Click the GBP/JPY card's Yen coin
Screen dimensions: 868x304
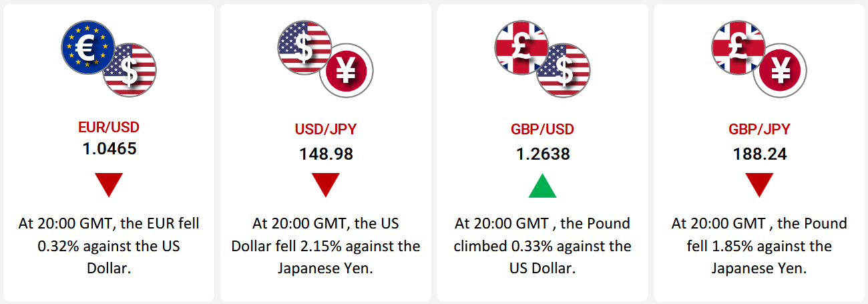[x=781, y=70]
